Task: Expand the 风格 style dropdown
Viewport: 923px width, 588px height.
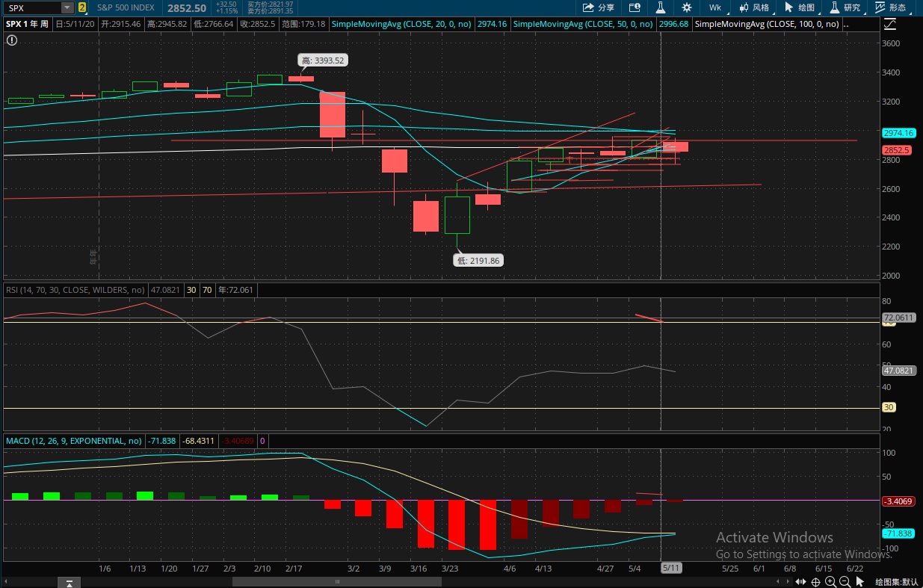Action: [x=754, y=7]
